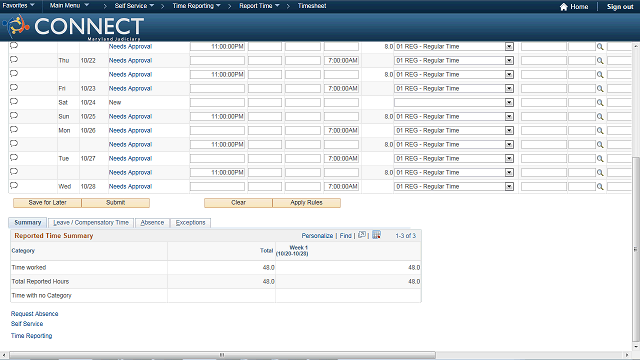Open Main Menu navigation dropdown

pos(69,6)
